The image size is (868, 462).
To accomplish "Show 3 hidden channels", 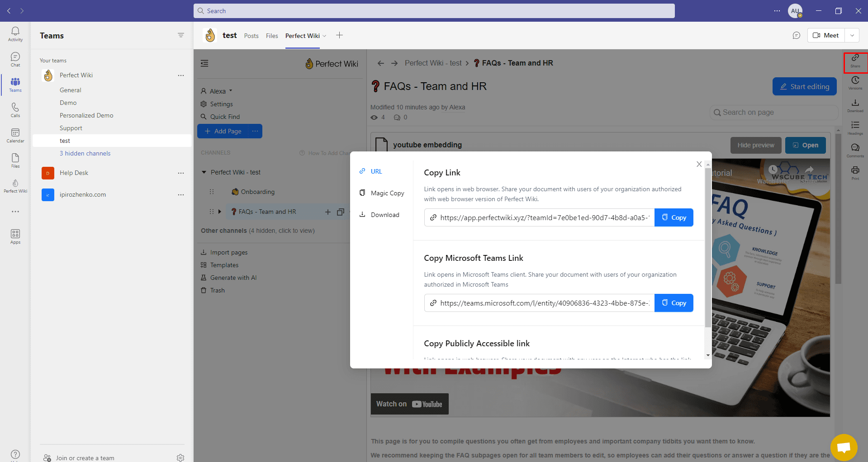I will 85,153.
